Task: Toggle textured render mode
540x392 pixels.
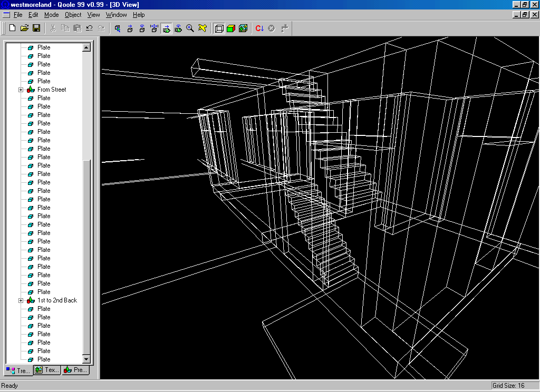Action: pyautogui.click(x=243, y=28)
